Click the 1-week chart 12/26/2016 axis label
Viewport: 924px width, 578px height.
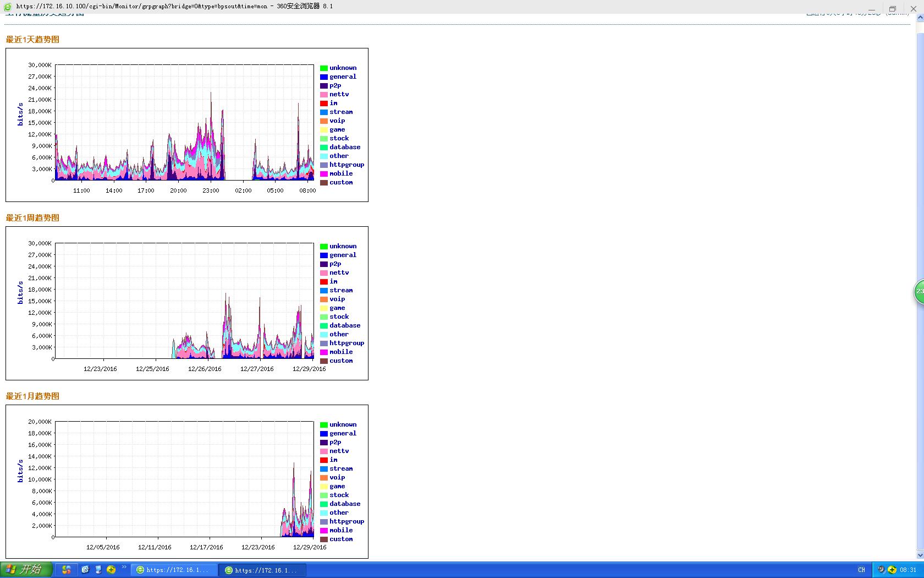205,369
